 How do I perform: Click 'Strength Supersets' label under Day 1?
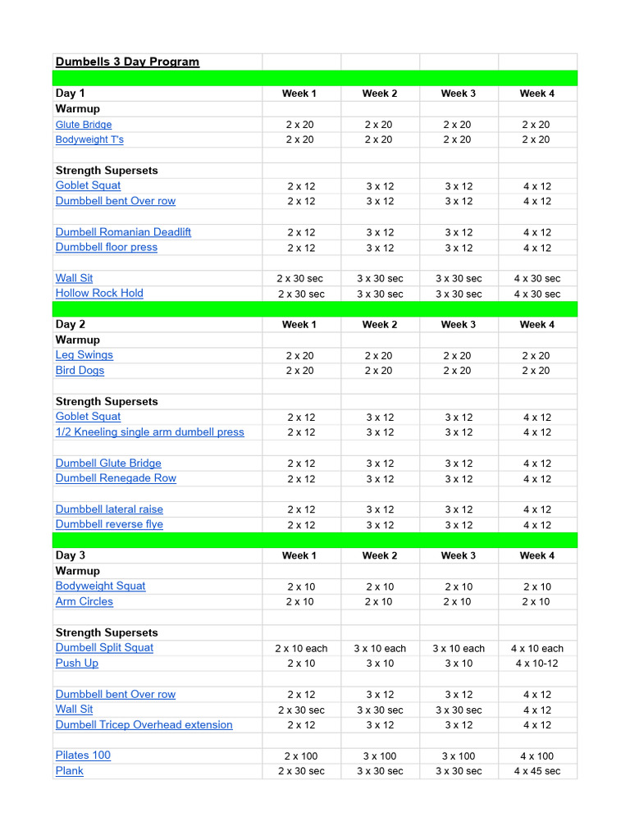pos(107,171)
